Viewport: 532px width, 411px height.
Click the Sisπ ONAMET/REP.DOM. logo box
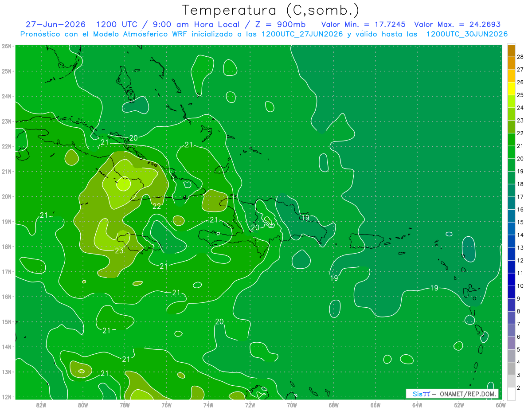pos(452,394)
